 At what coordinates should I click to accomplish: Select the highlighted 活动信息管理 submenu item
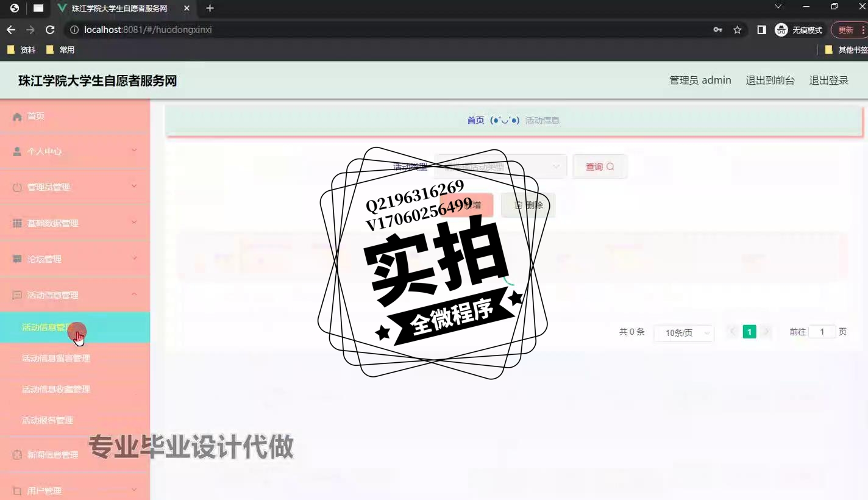coord(75,327)
